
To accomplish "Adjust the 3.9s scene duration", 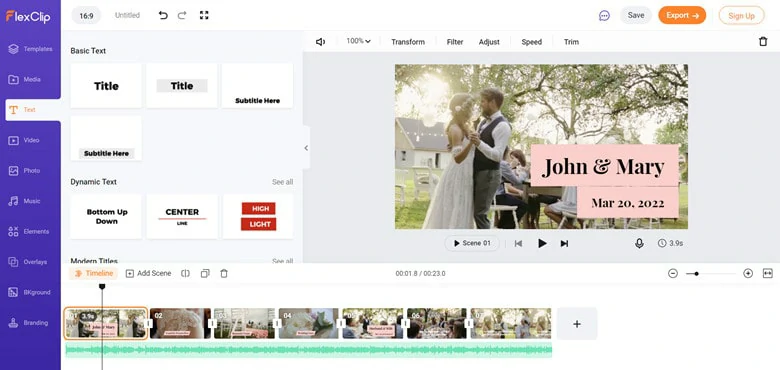I will click(670, 243).
